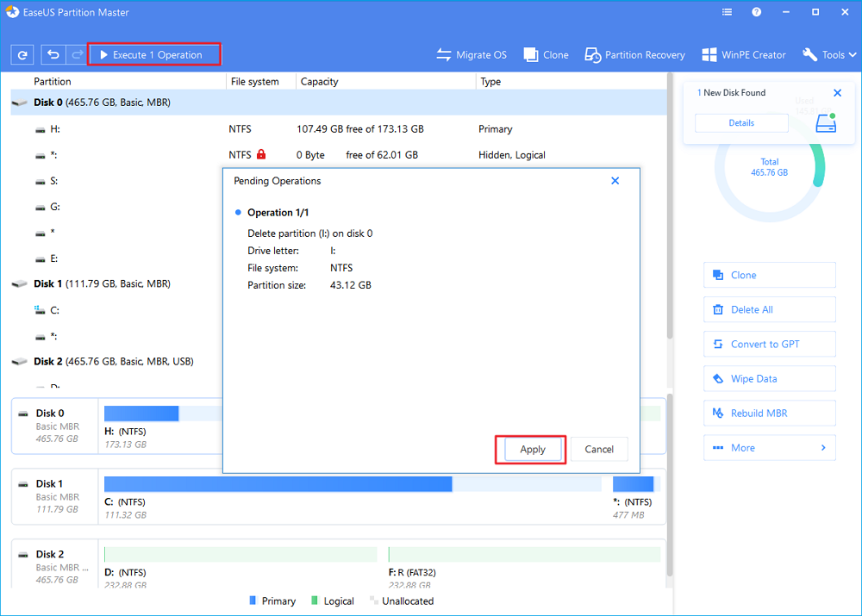Select partition E: in the list
The height and width of the screenshot is (616, 862).
pyautogui.click(x=116, y=258)
